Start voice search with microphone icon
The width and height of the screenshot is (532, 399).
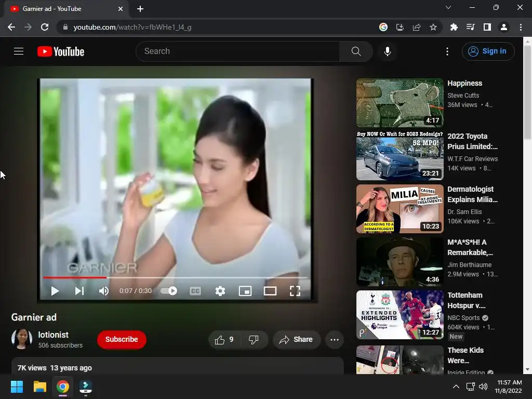[387, 51]
